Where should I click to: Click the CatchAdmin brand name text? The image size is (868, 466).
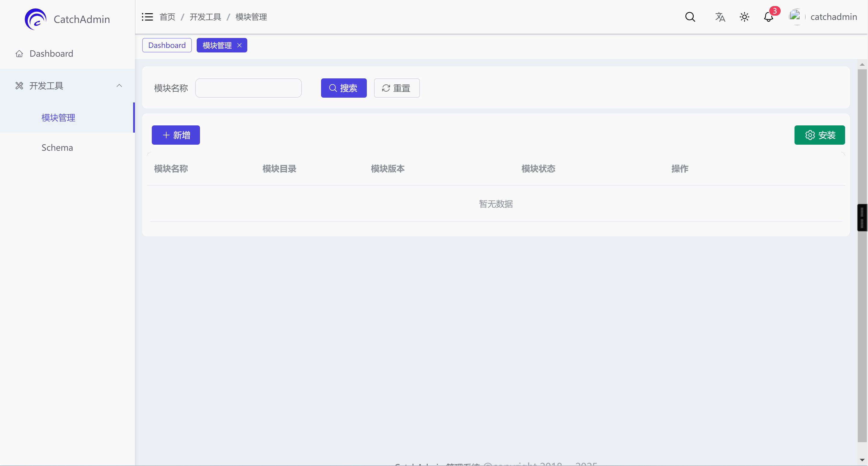coord(82,19)
